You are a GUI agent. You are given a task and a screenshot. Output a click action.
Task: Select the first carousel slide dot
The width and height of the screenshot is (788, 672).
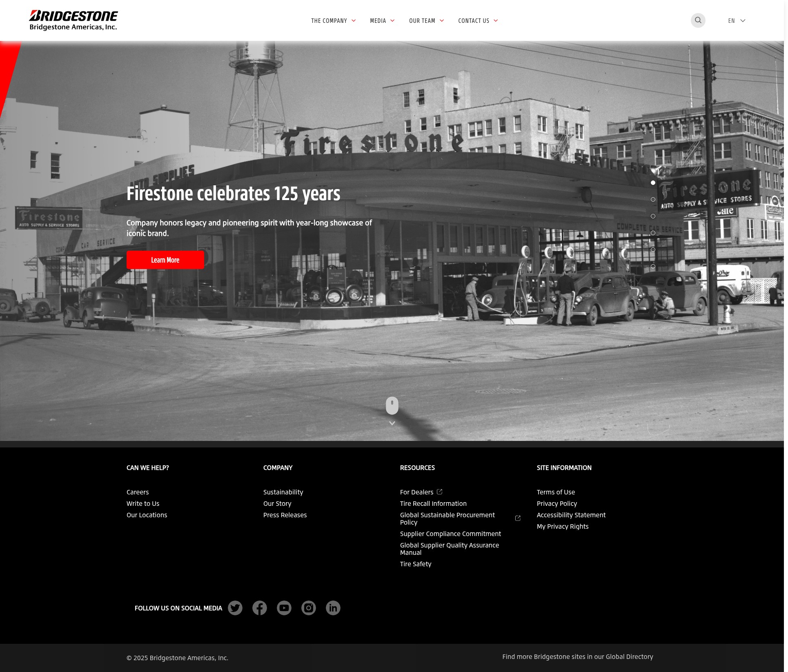[x=653, y=182]
